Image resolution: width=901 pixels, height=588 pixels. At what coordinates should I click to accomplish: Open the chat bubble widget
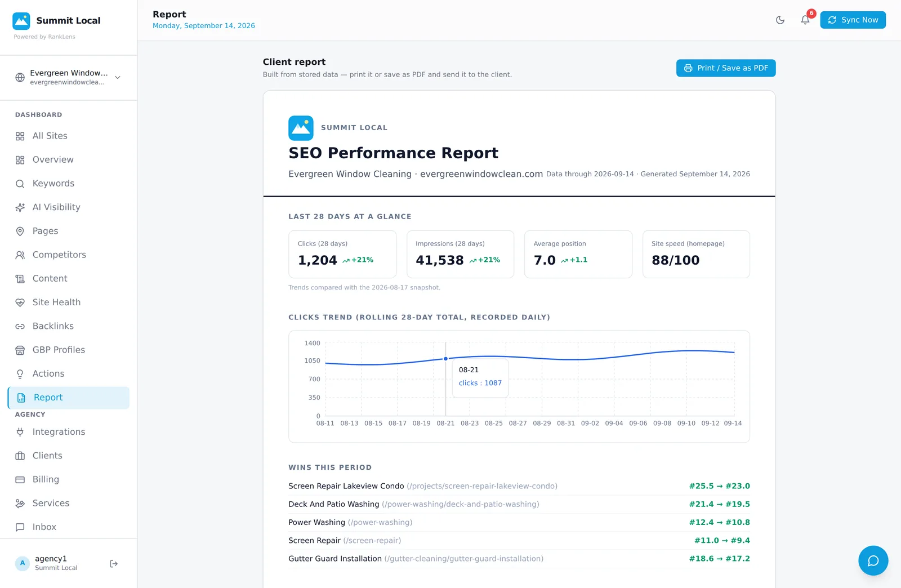(x=873, y=560)
